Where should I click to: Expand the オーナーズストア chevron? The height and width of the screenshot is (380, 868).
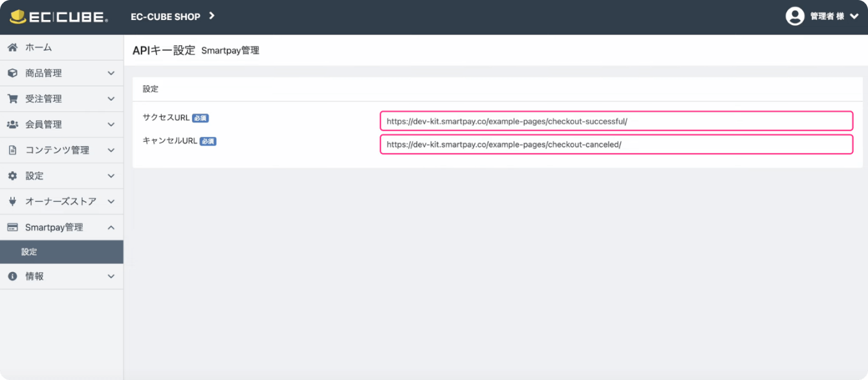pos(111,202)
